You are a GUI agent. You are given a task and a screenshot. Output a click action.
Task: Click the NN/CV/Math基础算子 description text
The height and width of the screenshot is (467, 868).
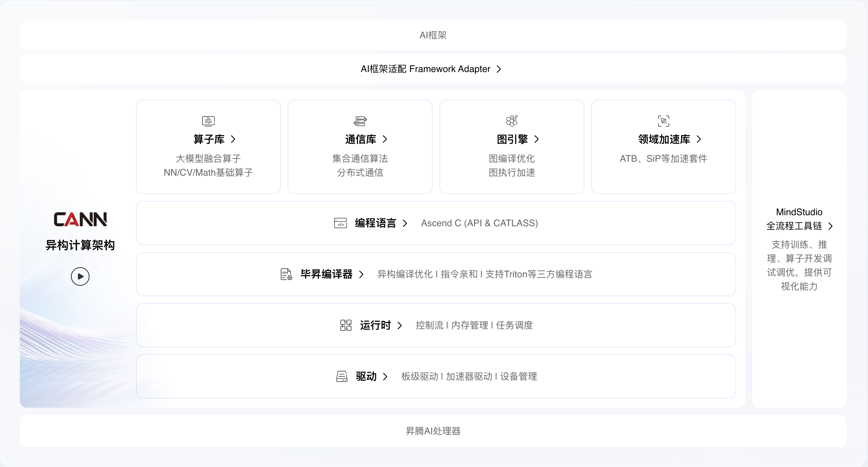[208, 173]
